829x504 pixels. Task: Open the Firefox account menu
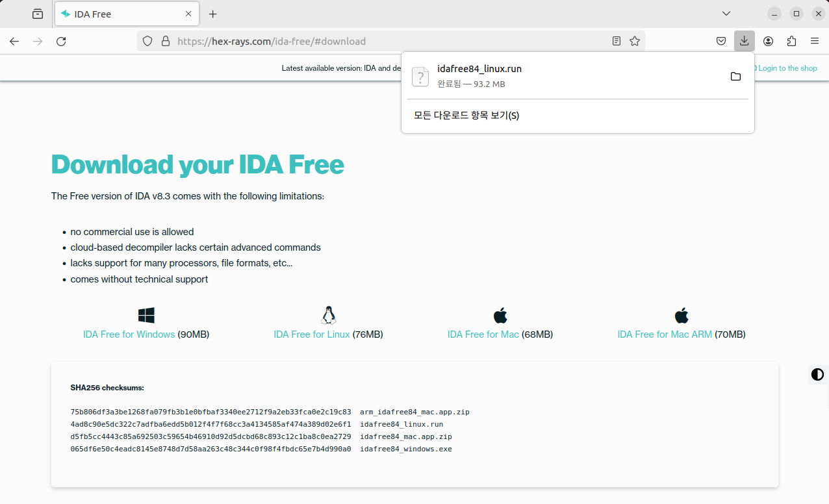tap(768, 41)
